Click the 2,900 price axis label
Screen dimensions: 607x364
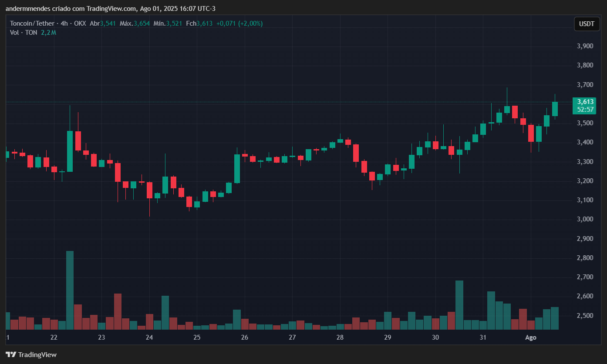pyautogui.click(x=585, y=238)
